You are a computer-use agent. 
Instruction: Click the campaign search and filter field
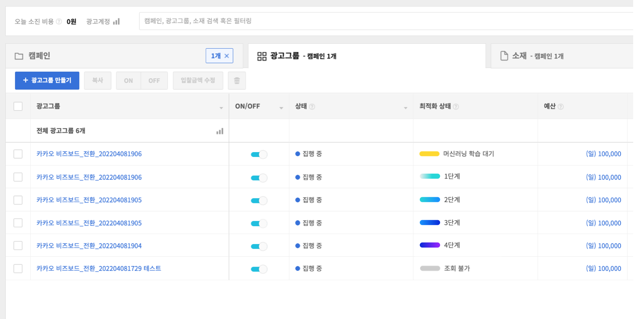coord(386,21)
